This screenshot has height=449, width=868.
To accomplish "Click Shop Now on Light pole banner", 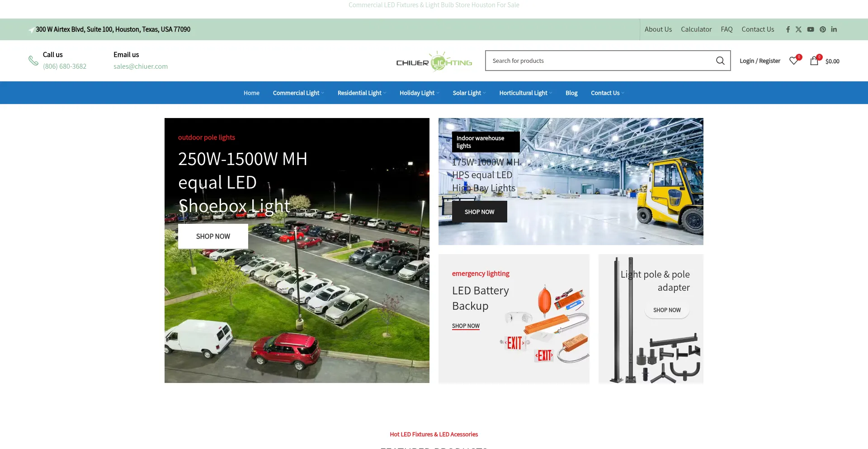I will pos(667,310).
